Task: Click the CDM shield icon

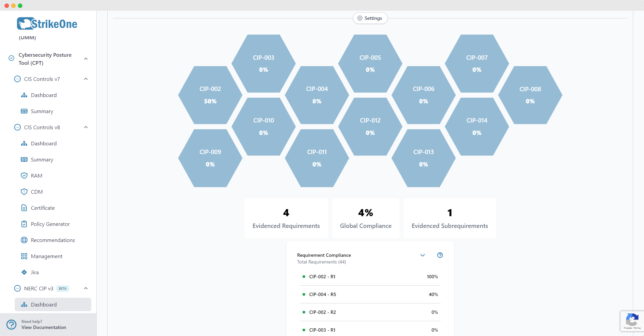Action: click(x=24, y=192)
